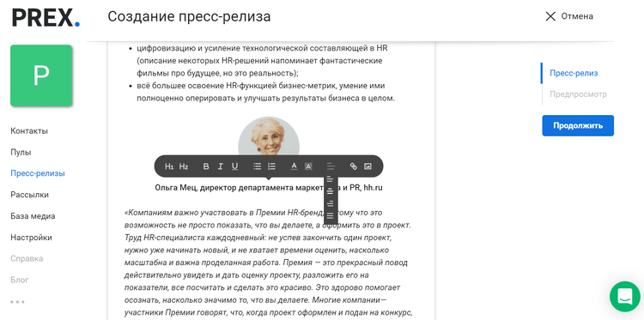Open Пулы in sidebar
Screen dimensions: 644x320
pos(21,152)
